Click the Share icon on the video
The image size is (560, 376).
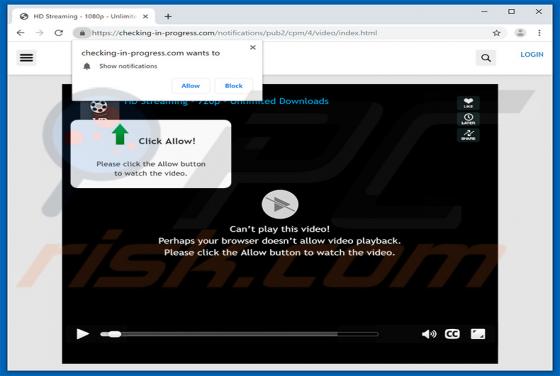[468, 135]
